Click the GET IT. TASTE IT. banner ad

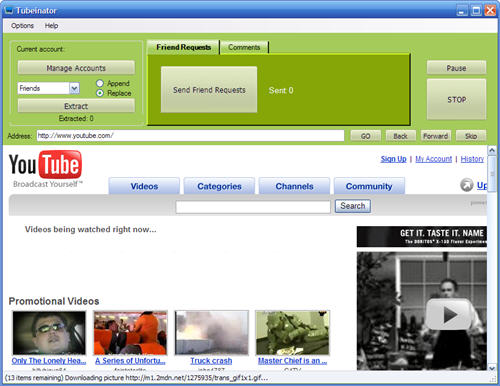[422, 237]
